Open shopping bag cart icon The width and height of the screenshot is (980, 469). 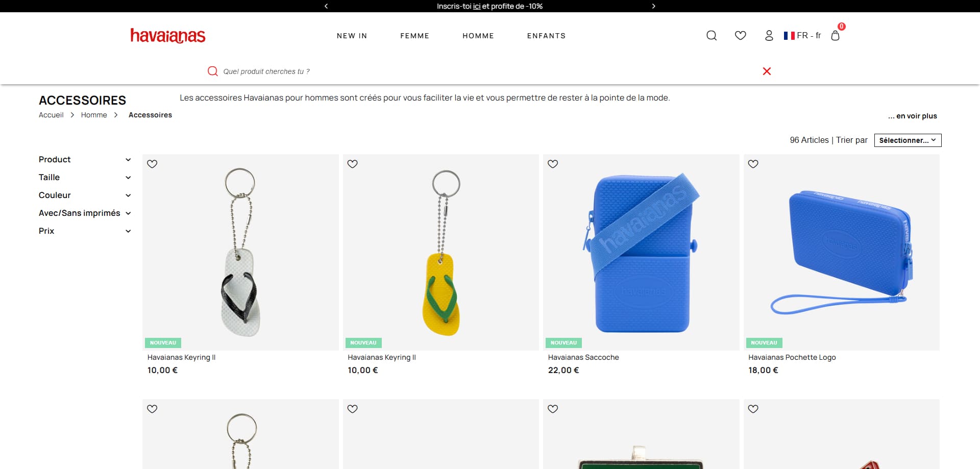[x=835, y=35]
